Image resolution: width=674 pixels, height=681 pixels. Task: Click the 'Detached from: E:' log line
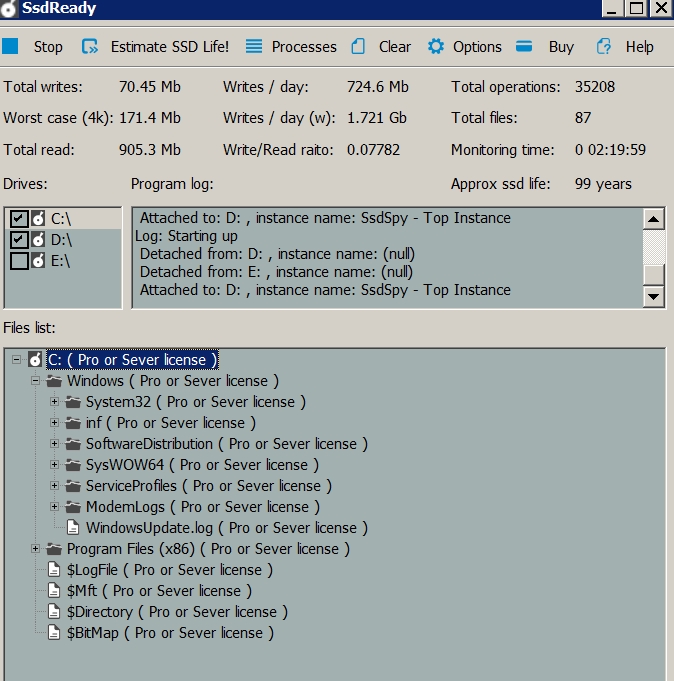(276, 272)
